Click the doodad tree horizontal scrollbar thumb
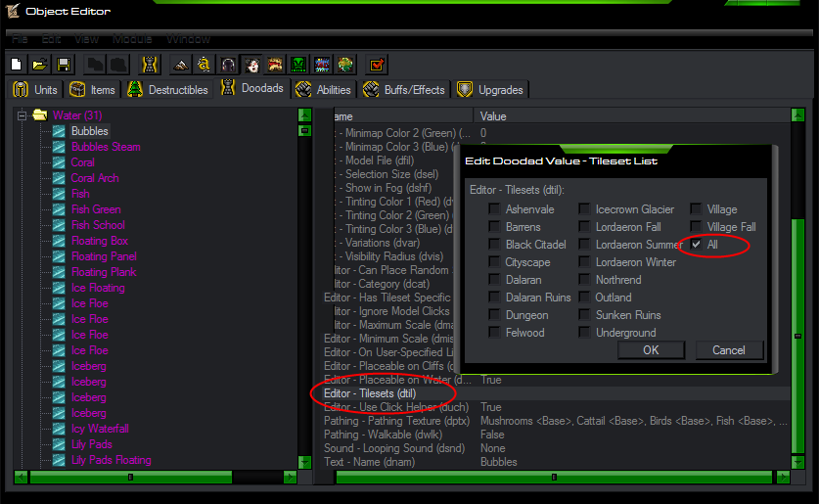Screen dimensions: 819x504 tap(130, 477)
